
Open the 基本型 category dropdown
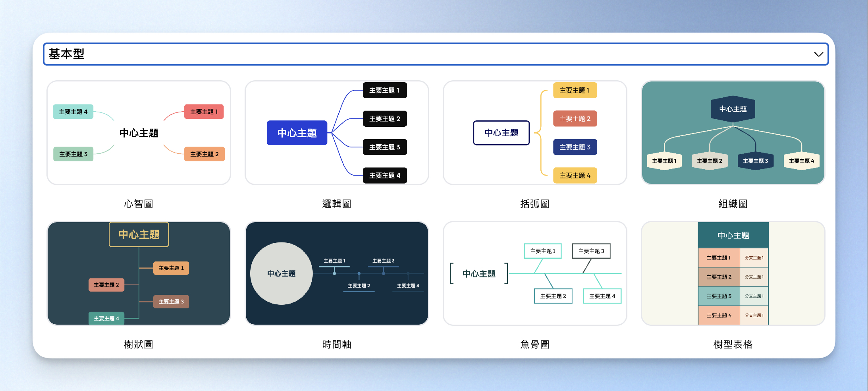[x=436, y=54]
